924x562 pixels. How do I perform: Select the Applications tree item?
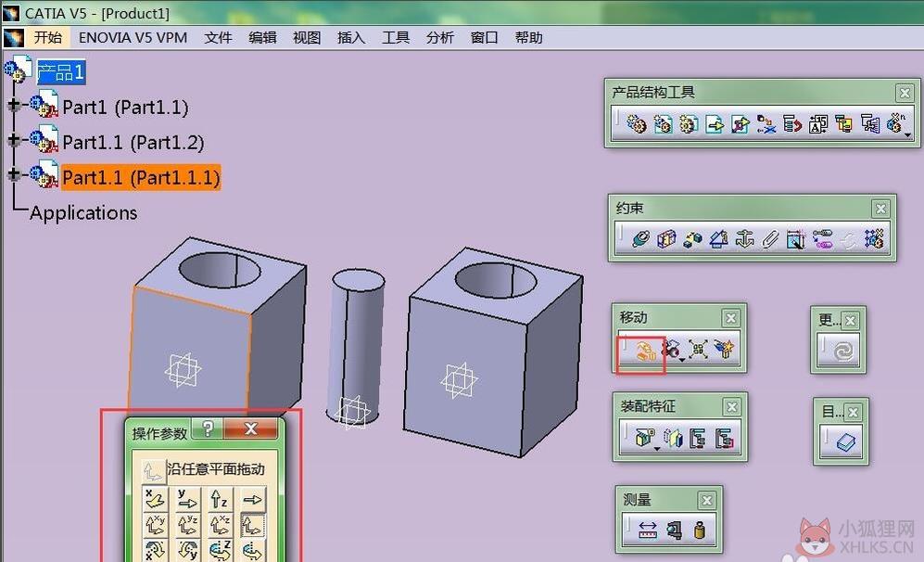coord(83,212)
